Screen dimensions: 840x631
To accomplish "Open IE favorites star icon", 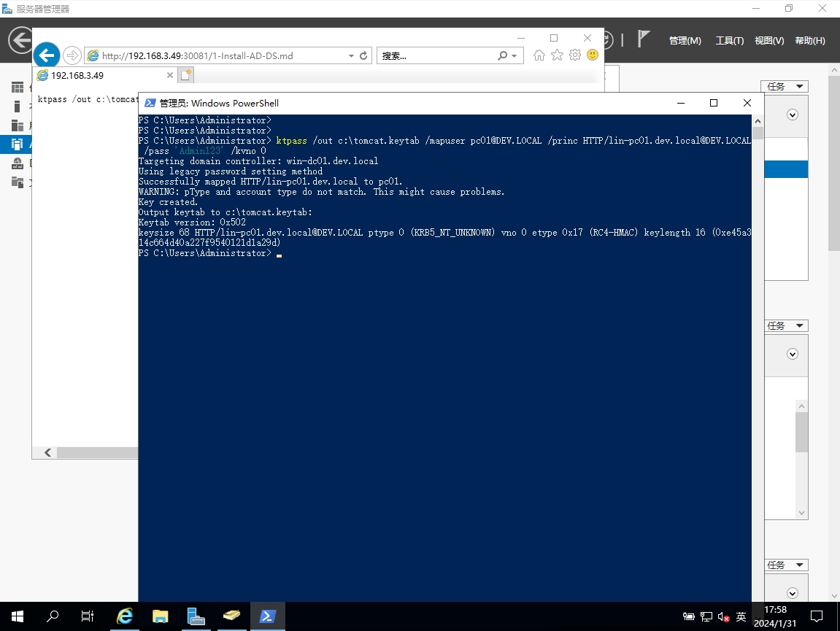I will click(x=557, y=55).
